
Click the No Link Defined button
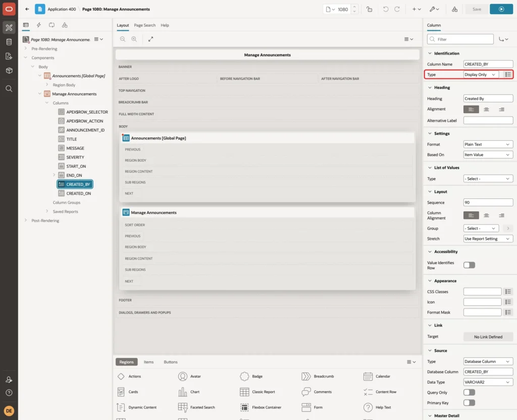click(488, 337)
